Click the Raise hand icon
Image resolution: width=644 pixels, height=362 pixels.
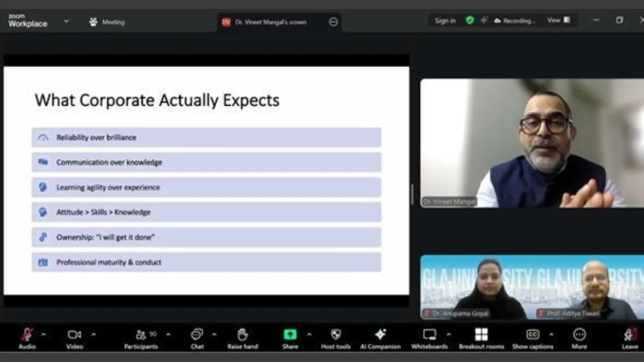pos(242,335)
